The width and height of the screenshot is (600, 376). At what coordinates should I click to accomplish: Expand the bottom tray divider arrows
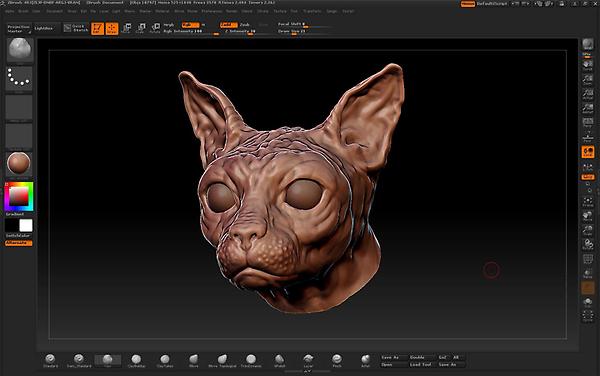pyautogui.click(x=308, y=371)
